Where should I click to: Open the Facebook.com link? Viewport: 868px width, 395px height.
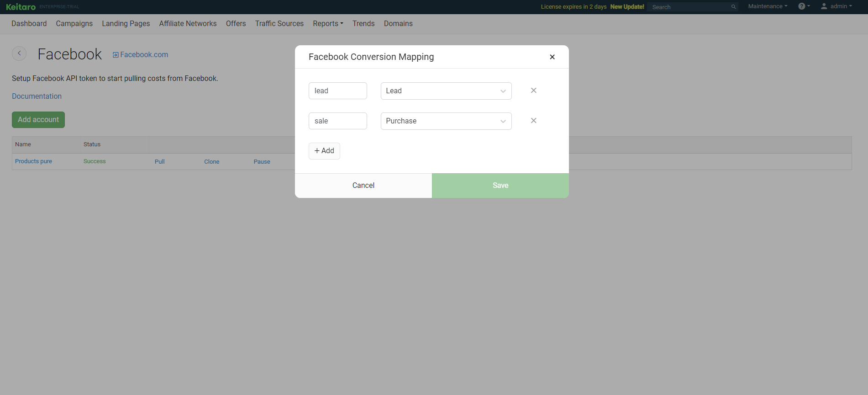tap(141, 55)
